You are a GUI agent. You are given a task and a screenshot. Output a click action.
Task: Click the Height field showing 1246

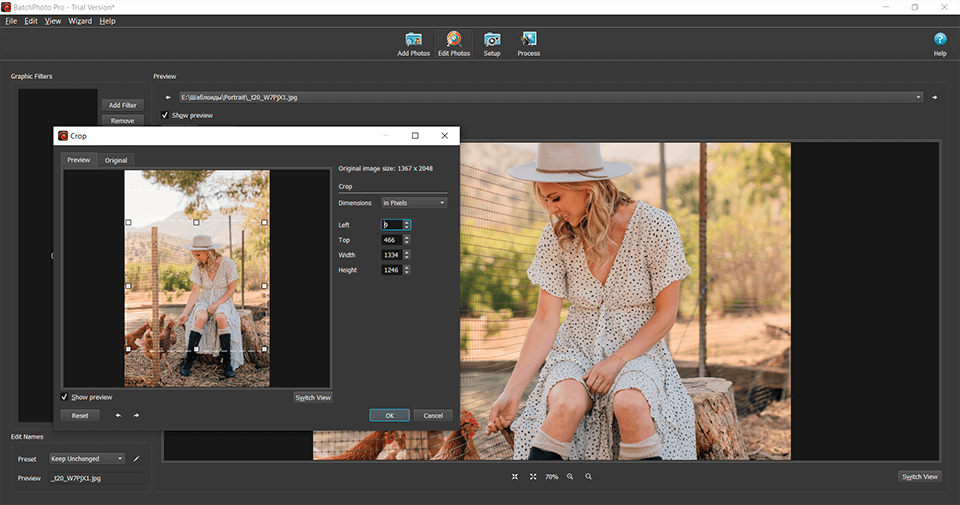coord(392,270)
